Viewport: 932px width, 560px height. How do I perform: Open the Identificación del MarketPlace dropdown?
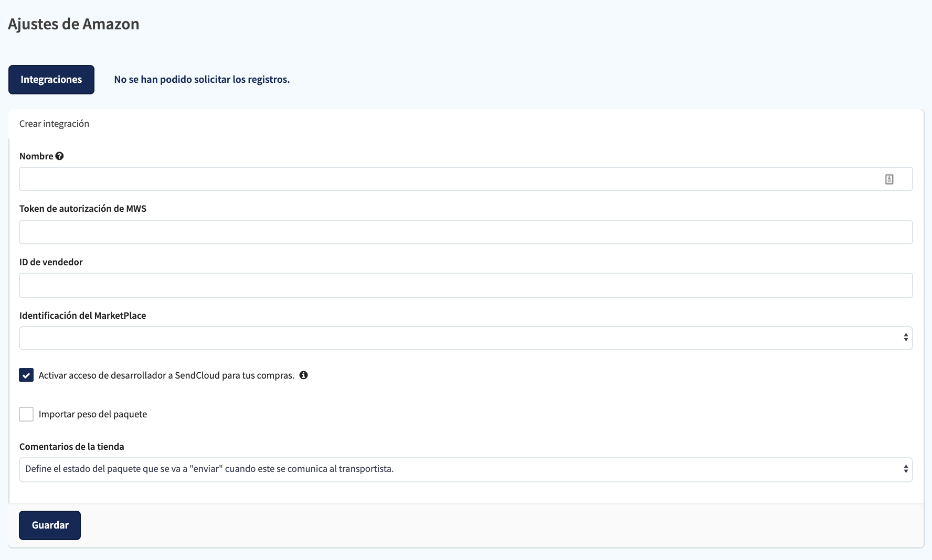[x=465, y=338]
